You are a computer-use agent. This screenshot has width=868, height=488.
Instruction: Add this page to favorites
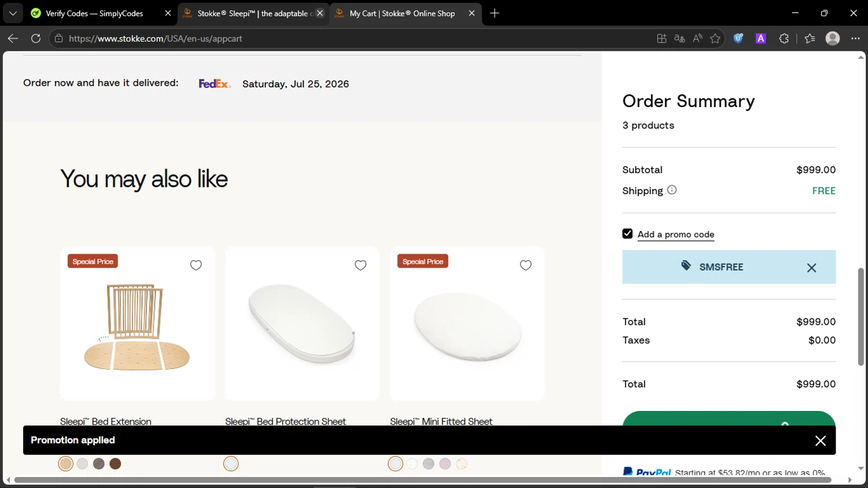716,38
